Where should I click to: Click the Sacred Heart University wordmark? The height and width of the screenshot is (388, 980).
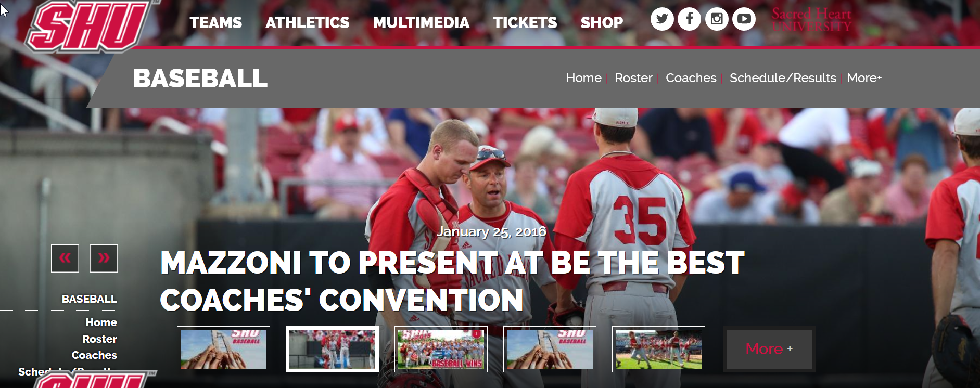coord(811,20)
